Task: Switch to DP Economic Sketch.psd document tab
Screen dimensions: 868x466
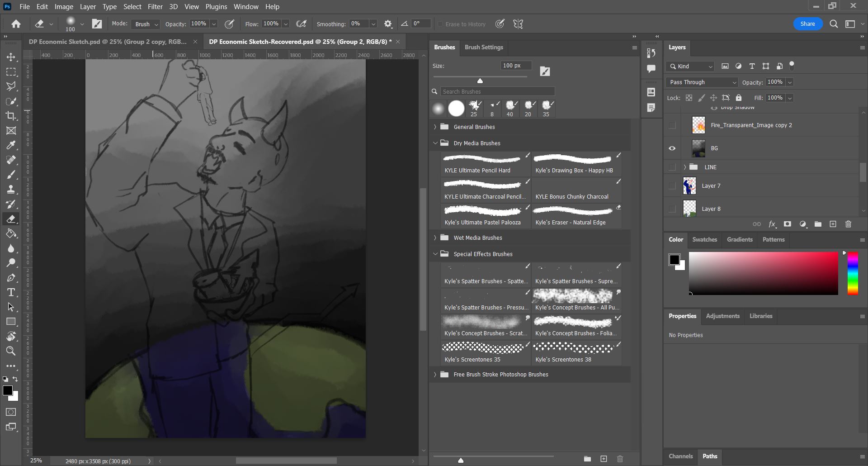Action: pyautogui.click(x=108, y=42)
